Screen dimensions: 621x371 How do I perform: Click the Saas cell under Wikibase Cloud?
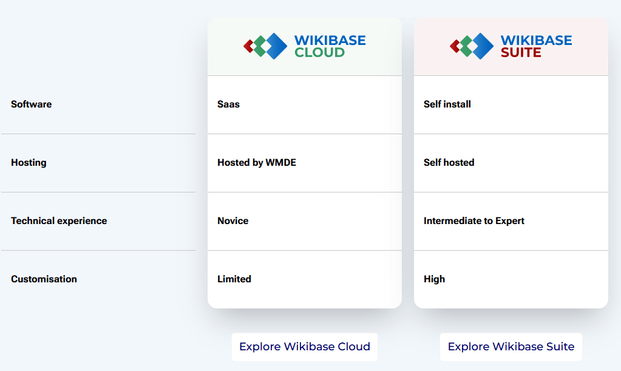point(305,105)
